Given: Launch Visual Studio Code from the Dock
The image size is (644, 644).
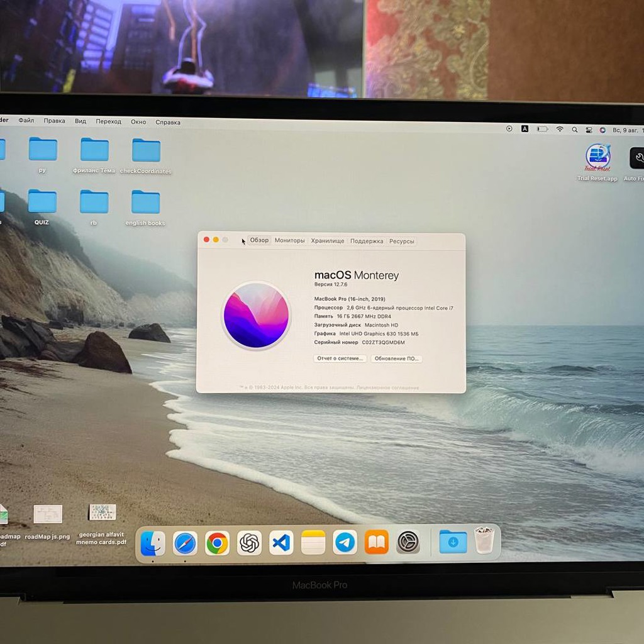Looking at the screenshot, I should 281,543.
